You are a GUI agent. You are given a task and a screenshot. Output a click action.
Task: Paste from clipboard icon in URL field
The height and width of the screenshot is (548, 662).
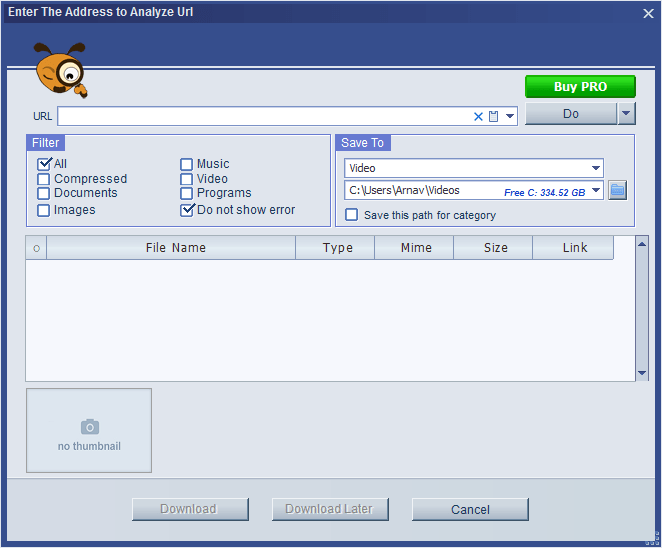pyautogui.click(x=493, y=116)
